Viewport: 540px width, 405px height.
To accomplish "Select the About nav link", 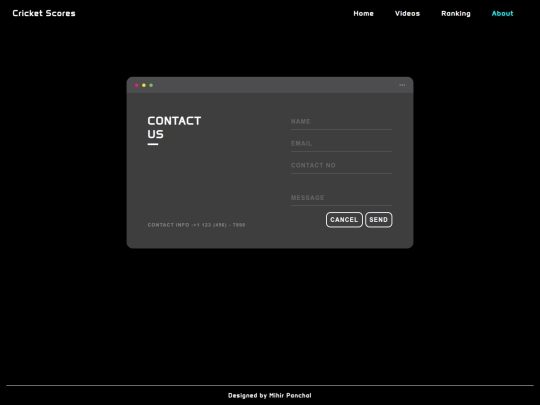I will coord(502,13).
